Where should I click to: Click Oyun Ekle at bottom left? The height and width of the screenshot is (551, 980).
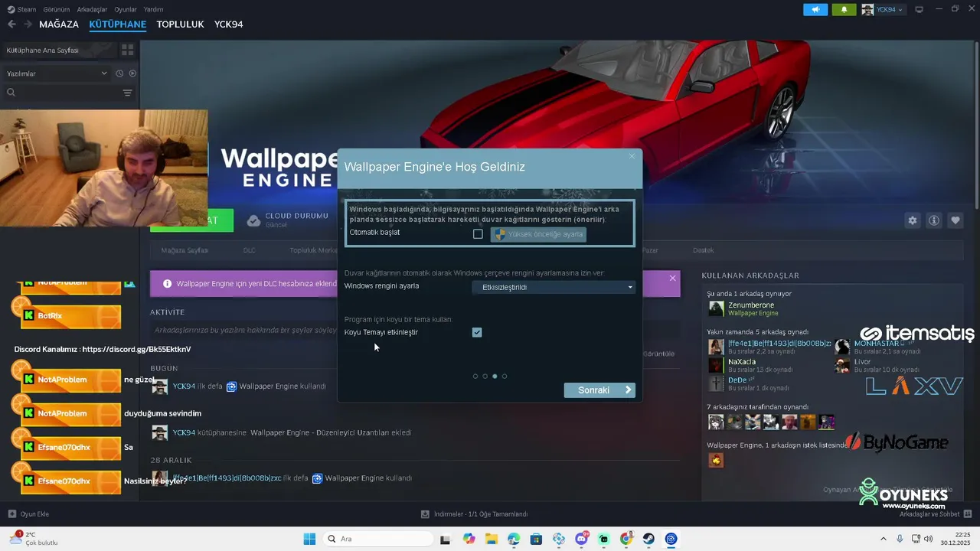[x=28, y=514]
